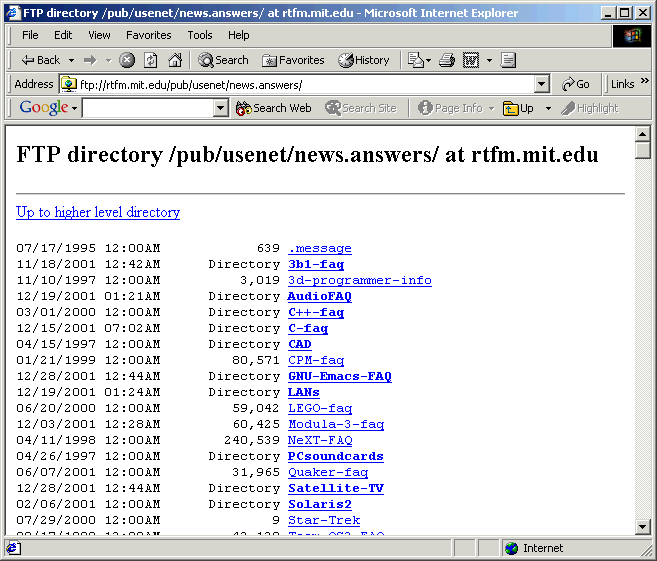
Task: Click the Print icon in toolbar
Action: (447, 60)
